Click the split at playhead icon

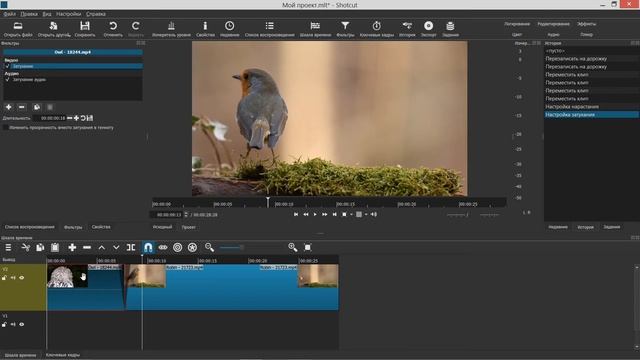(131, 247)
